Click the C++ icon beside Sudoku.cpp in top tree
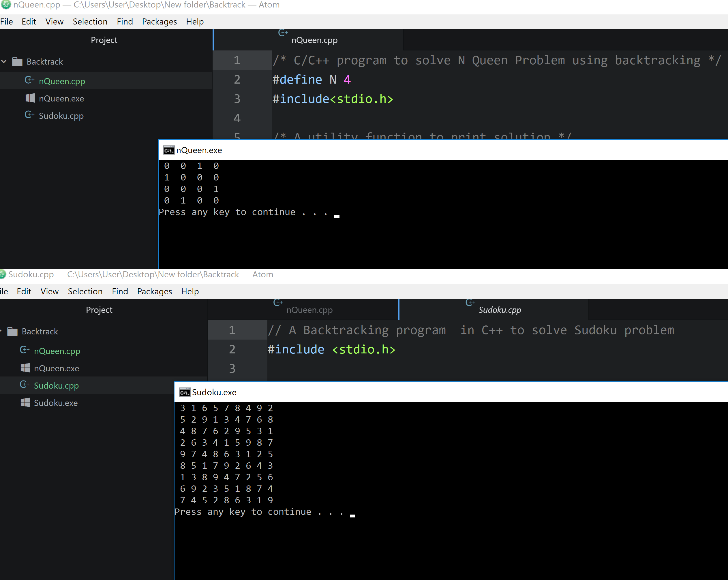 29,115
